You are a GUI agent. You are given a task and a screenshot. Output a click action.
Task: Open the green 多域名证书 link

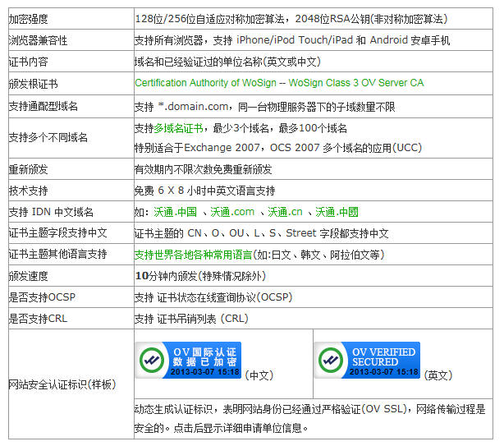[x=178, y=129]
